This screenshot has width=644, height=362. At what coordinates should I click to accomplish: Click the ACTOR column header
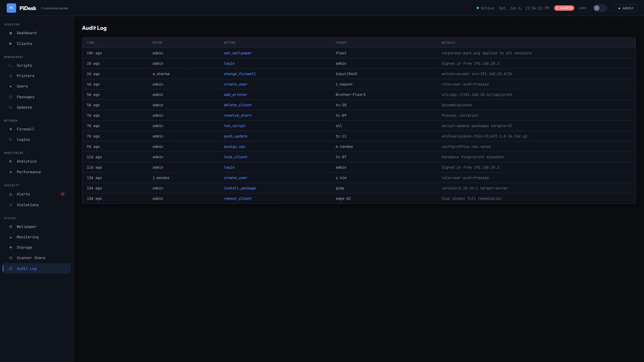pos(157,43)
